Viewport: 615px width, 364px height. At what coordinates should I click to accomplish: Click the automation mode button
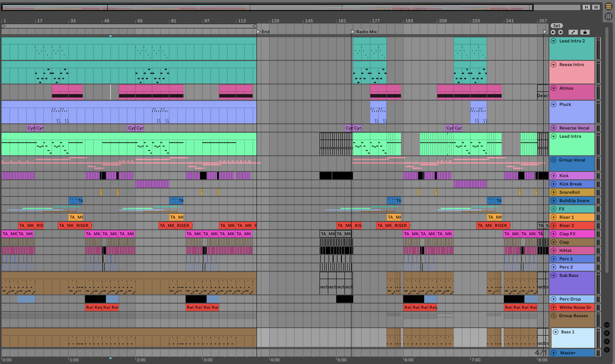point(573,32)
